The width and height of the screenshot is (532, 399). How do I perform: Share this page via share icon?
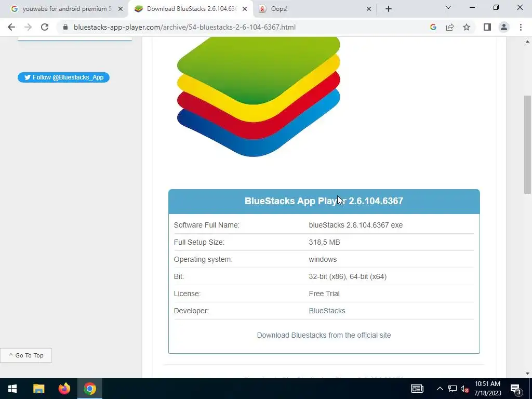pos(450,27)
